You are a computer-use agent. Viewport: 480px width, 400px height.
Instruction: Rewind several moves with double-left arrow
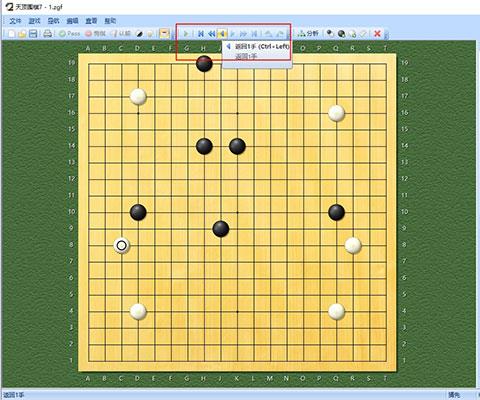coord(211,34)
